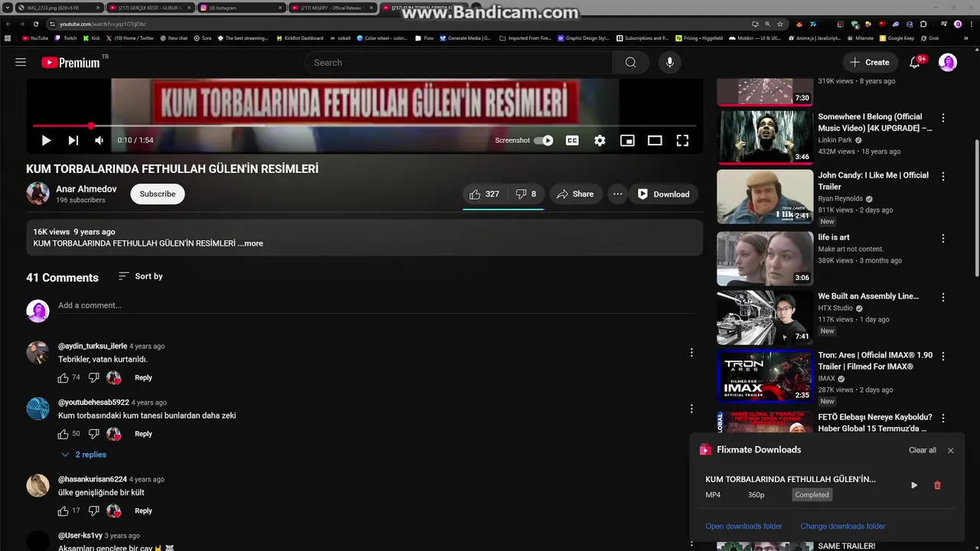Dislike the comment by @youtubehesab5922
980x551 pixels.
coord(94,434)
